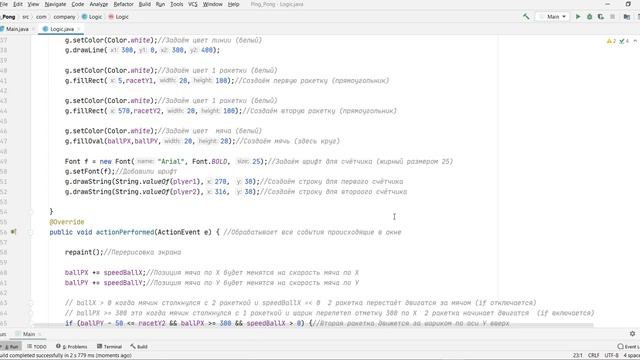Open the Problems tool window
Viewport: 640px width, 360px height.
tap(71, 347)
